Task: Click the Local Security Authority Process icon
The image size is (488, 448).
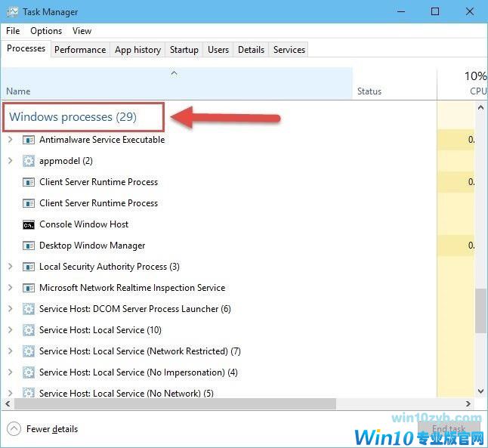Action: tap(29, 267)
